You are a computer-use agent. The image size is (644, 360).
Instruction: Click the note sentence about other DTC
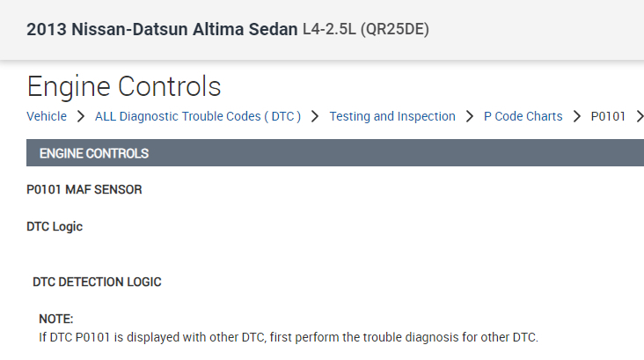click(288, 337)
